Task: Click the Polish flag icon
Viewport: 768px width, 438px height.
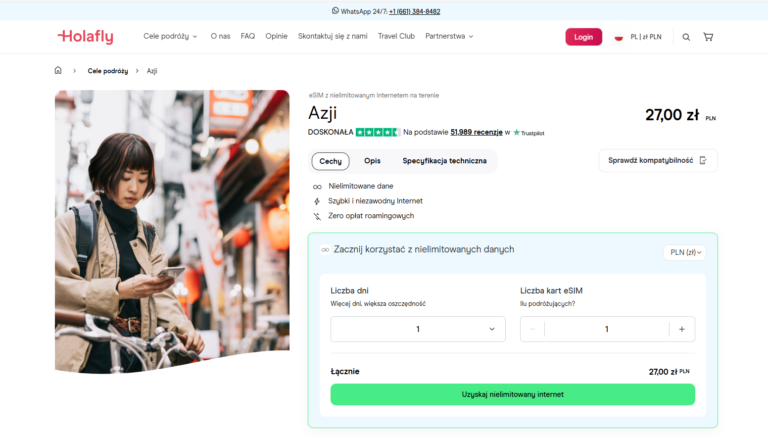Action: pyautogui.click(x=619, y=37)
